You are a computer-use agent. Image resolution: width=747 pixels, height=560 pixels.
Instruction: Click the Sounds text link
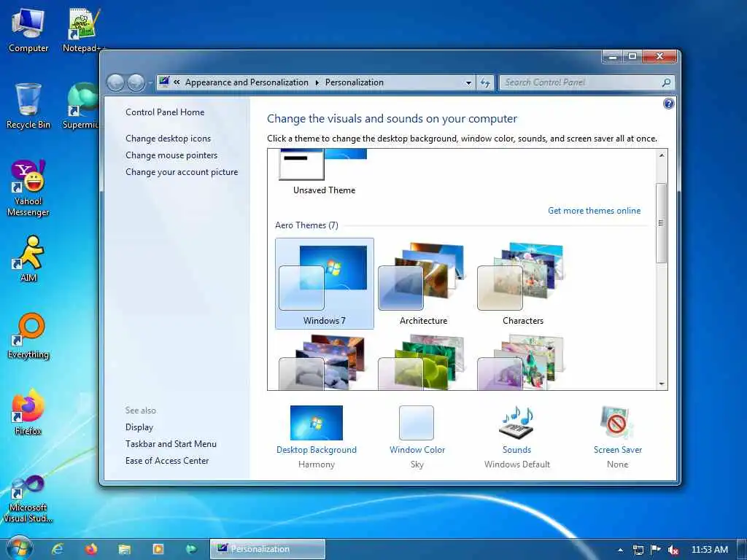click(x=517, y=449)
